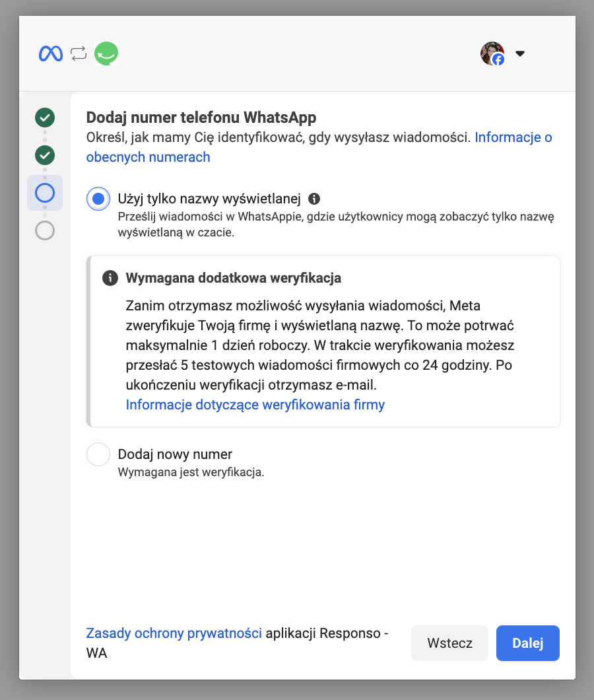Click the 'Wymagana jest weryfikacja.' description text
The image size is (594, 700).
[x=191, y=472]
